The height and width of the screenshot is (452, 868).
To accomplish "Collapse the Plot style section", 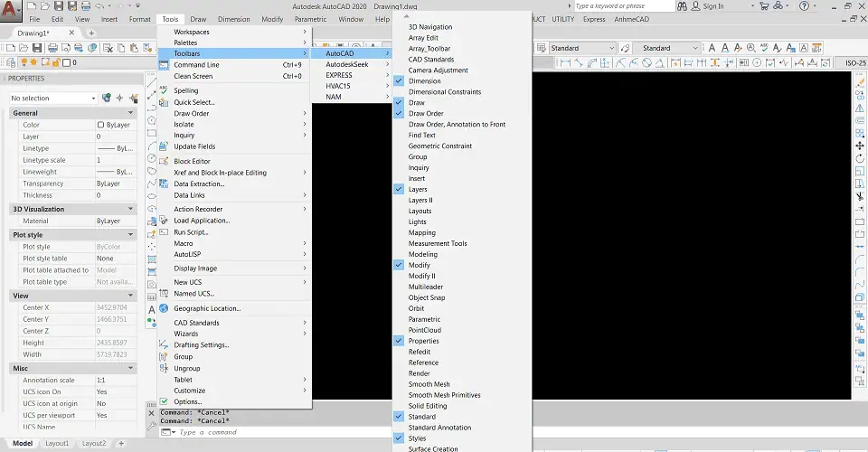I will tap(130, 234).
